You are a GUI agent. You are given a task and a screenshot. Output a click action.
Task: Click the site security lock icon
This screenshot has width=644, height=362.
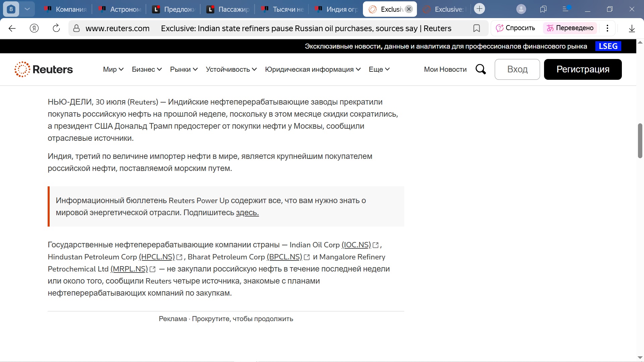tap(76, 28)
